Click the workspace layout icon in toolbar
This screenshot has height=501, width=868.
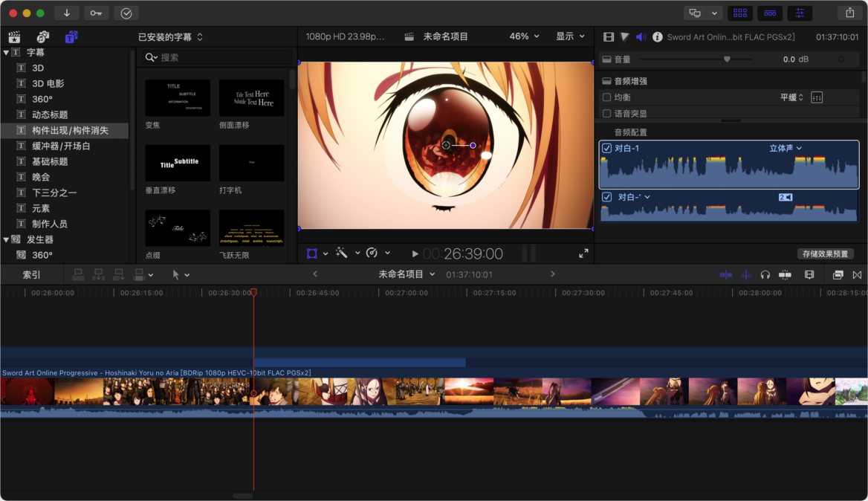click(695, 13)
